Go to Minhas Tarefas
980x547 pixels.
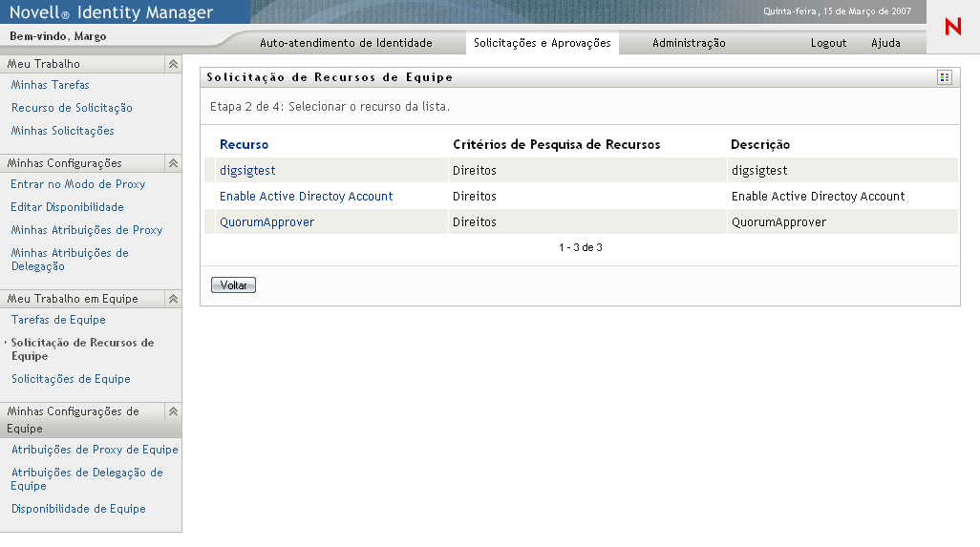[50, 85]
